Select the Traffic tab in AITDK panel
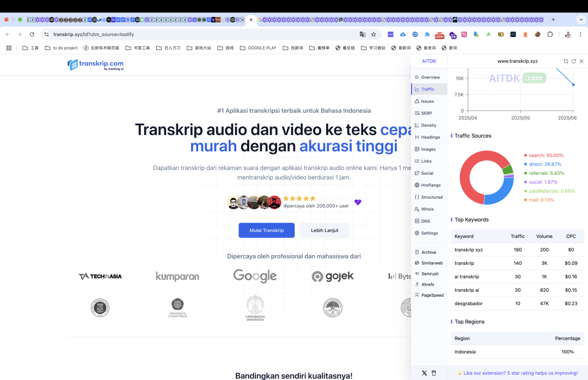The image size is (588, 380). (x=429, y=89)
